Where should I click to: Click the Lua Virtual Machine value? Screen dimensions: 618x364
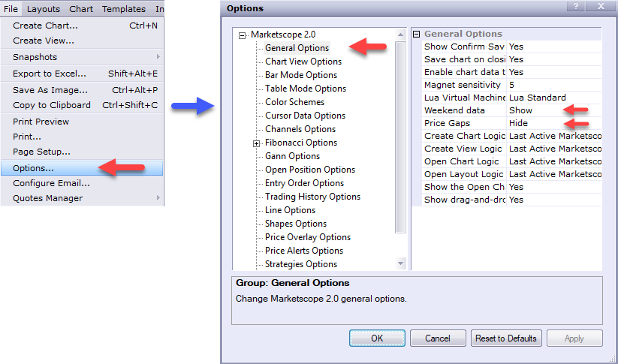click(554, 98)
